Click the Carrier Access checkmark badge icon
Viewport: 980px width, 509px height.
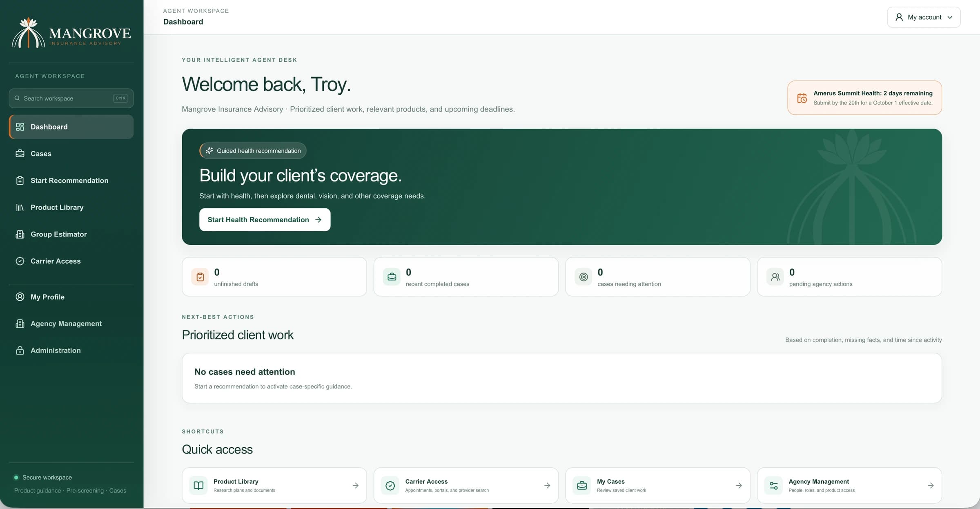(20, 261)
